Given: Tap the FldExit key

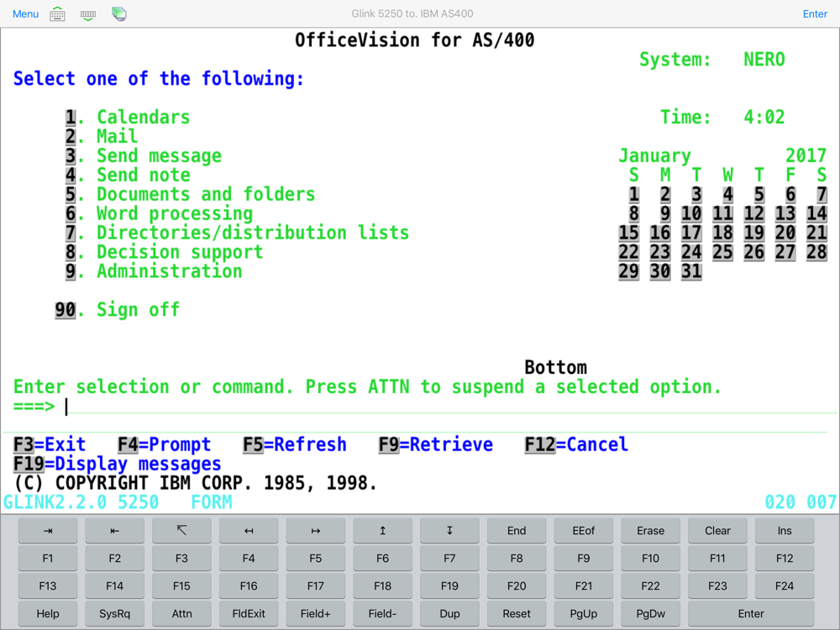Looking at the screenshot, I should tap(249, 614).
